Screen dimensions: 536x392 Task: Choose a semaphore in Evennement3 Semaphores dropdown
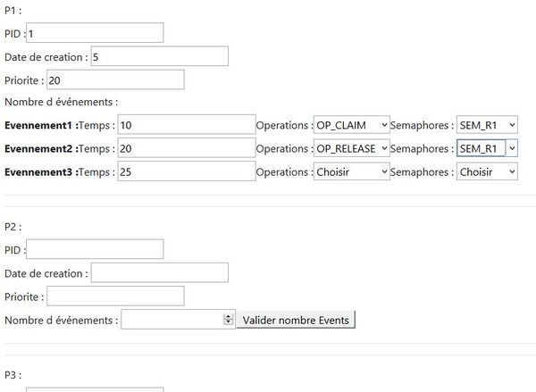tap(487, 171)
